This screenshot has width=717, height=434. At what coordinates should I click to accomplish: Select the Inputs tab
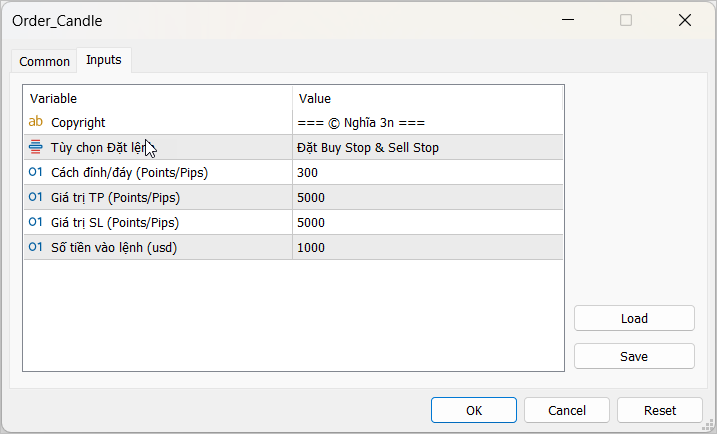(104, 60)
